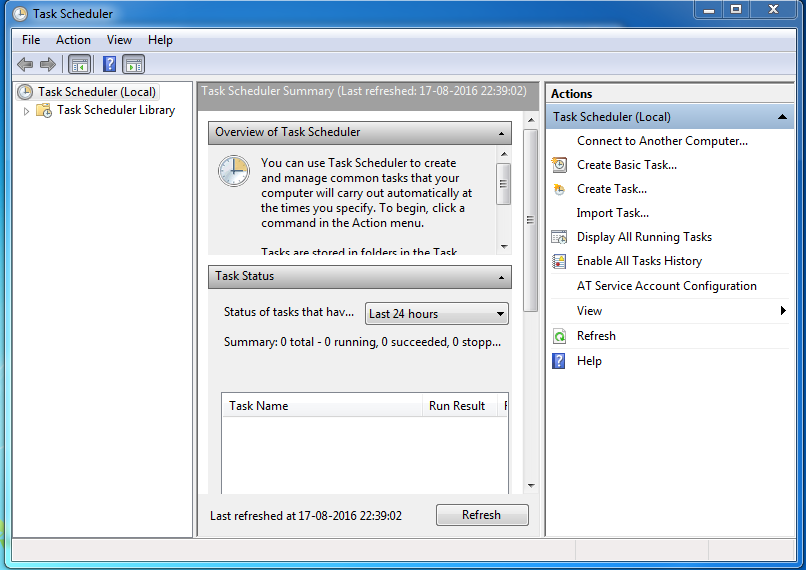Click the large clock icon in the Overview section
806x570 pixels.
(234, 171)
